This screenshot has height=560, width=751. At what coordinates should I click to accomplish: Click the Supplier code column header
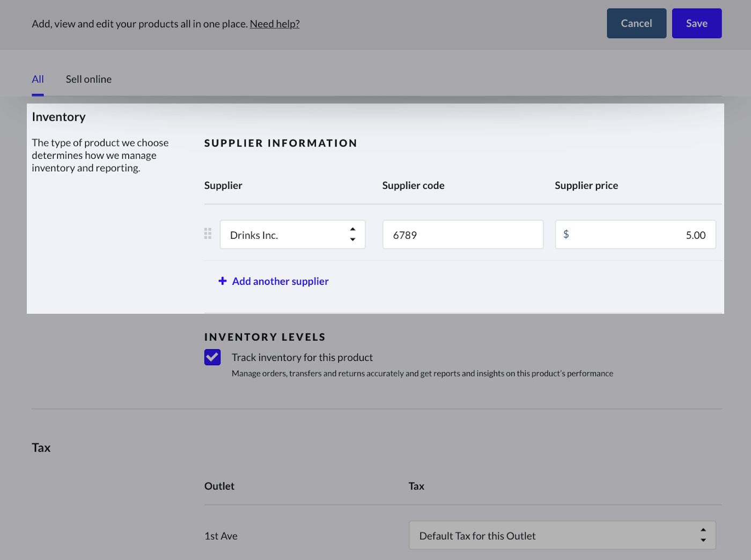[x=413, y=186]
